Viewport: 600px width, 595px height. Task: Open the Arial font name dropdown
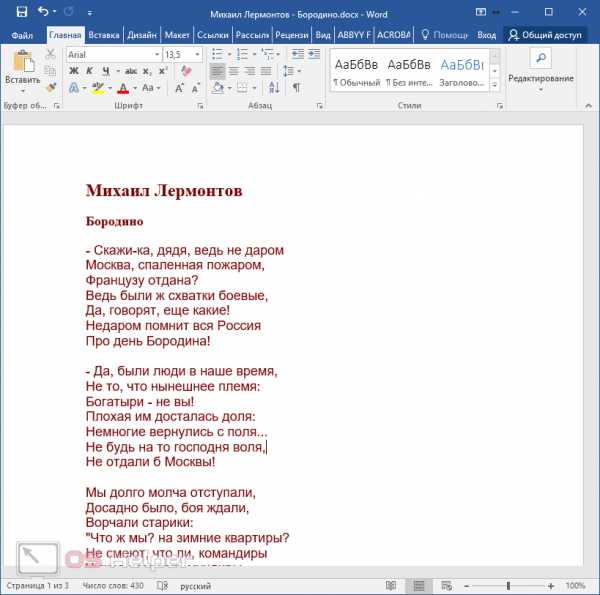157,55
